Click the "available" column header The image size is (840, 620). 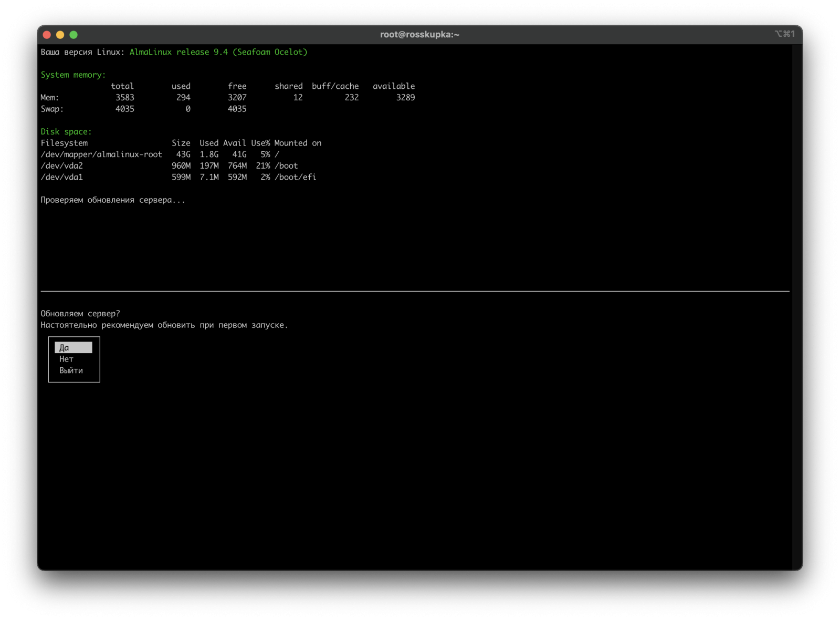pyautogui.click(x=394, y=86)
